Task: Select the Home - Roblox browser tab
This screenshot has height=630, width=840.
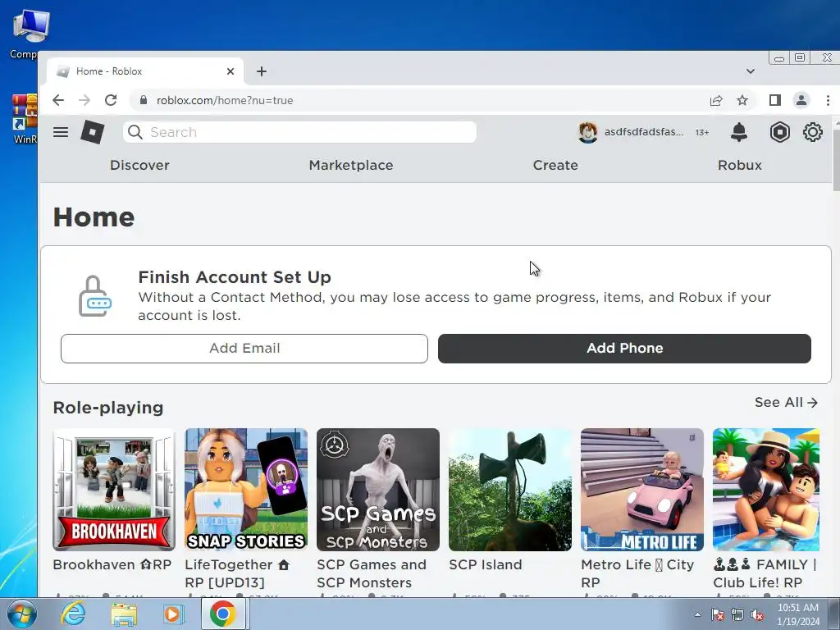Action: [144, 71]
